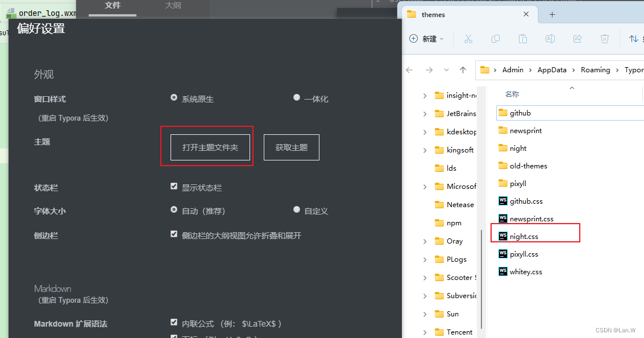Toggle sidebar outline collapse checkbox
Image resolution: width=644 pixels, height=338 pixels.
174,234
